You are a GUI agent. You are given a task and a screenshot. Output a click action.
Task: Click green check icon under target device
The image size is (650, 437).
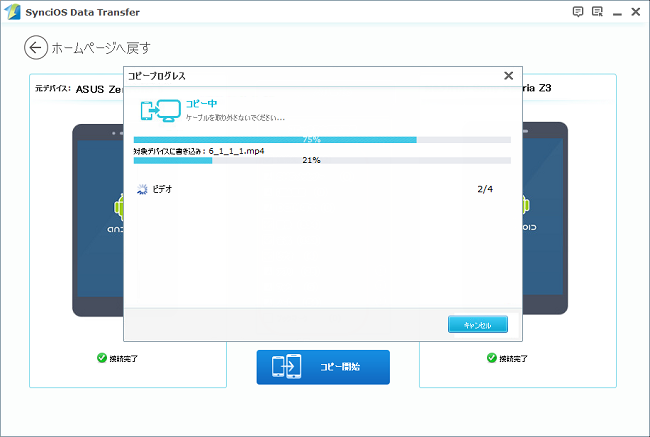(492, 358)
